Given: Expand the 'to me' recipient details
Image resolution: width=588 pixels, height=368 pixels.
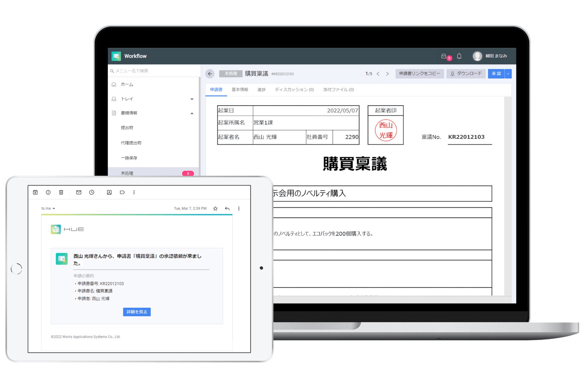Looking at the screenshot, I should click(54, 209).
